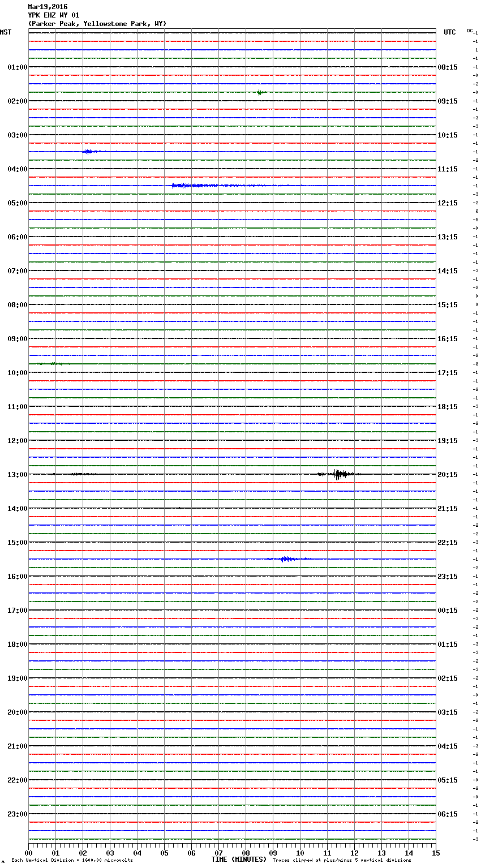Click the TIME (MINUTES) axis title
The image size is (481, 868).
point(239,860)
